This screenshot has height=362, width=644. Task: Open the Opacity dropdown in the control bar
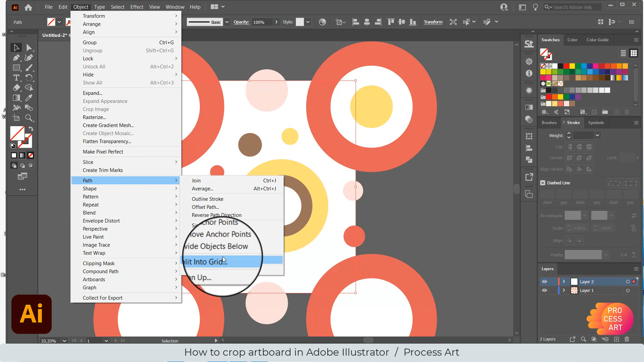pyautogui.click(x=276, y=22)
